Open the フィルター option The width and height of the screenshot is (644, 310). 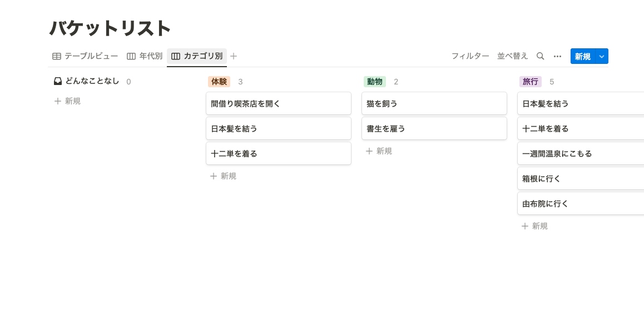(x=470, y=56)
